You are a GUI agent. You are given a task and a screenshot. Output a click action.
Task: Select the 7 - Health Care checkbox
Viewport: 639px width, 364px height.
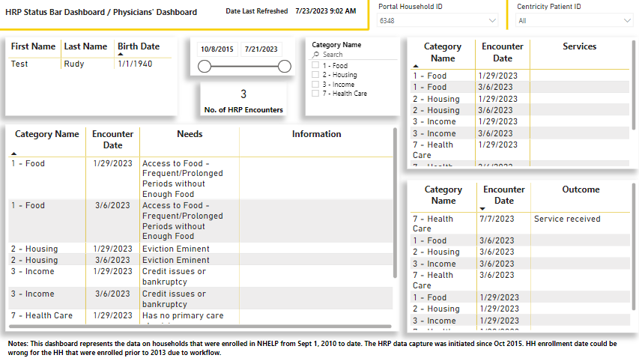click(x=315, y=94)
